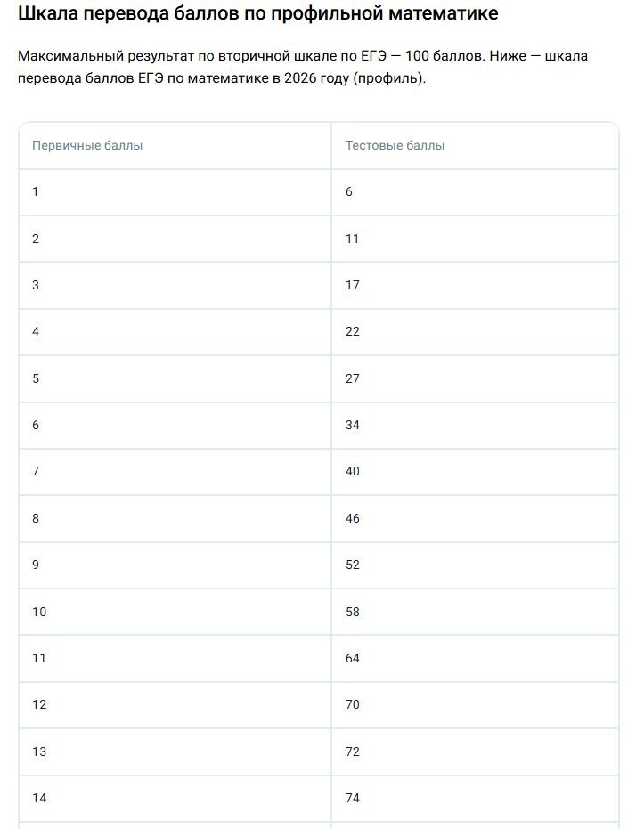Select the primary score cell showing 13
644x829 pixels.
click(x=175, y=752)
